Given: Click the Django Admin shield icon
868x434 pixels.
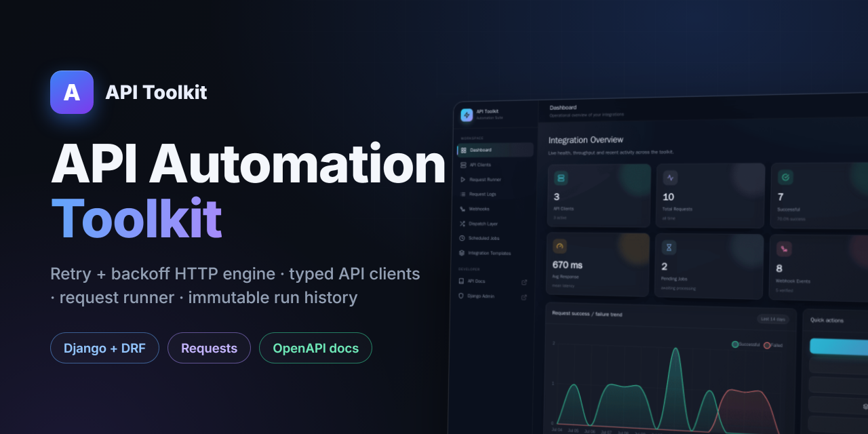Looking at the screenshot, I should pos(462,296).
